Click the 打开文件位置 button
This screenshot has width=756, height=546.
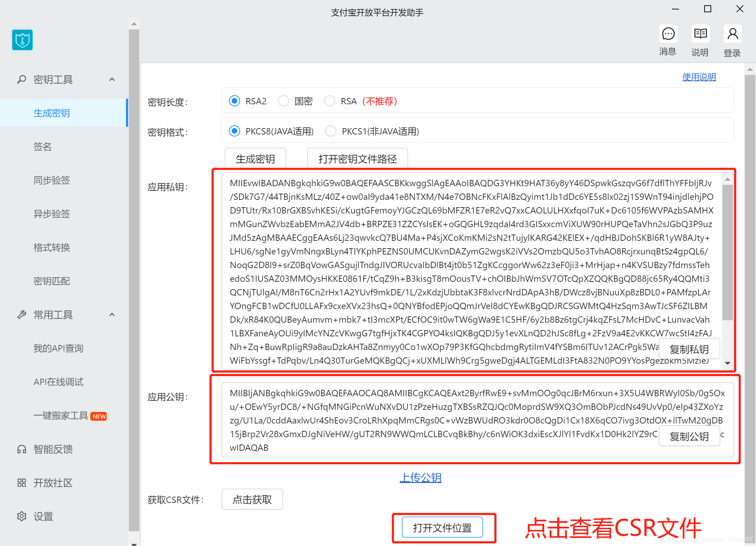click(x=442, y=527)
